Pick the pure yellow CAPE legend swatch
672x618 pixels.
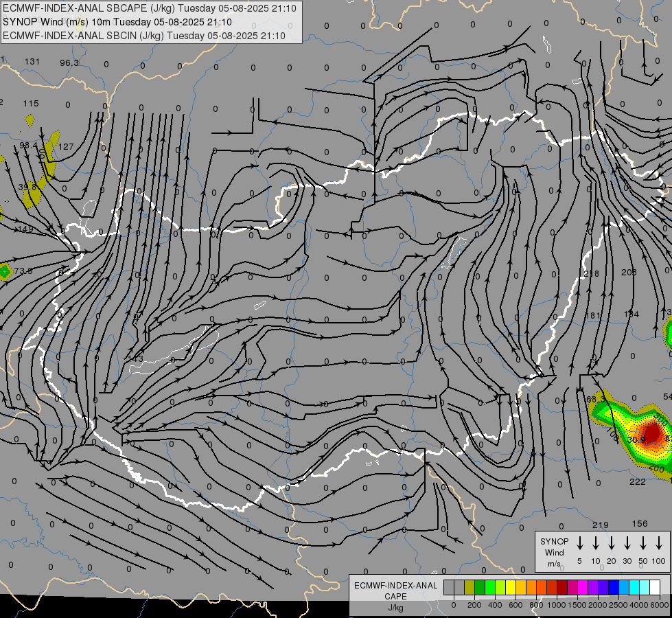511,587
